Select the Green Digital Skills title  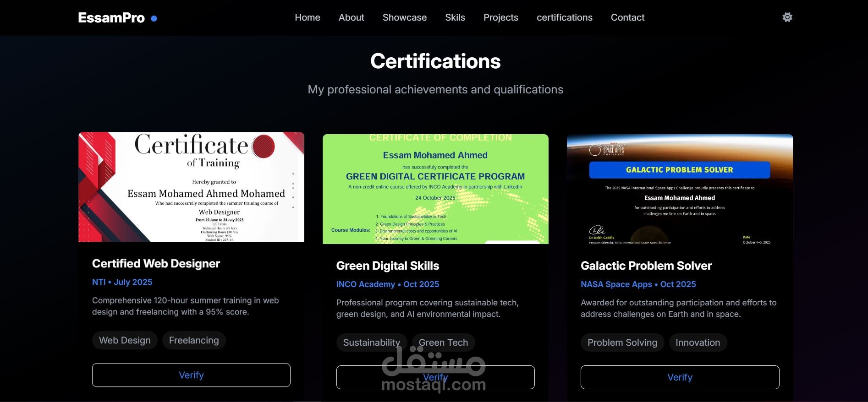[x=388, y=266]
